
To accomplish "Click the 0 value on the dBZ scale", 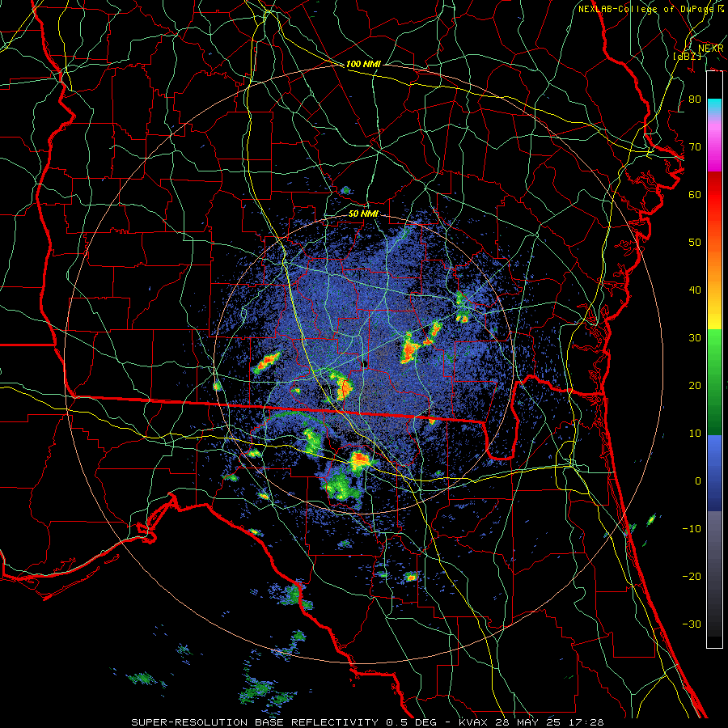I will tap(698, 481).
